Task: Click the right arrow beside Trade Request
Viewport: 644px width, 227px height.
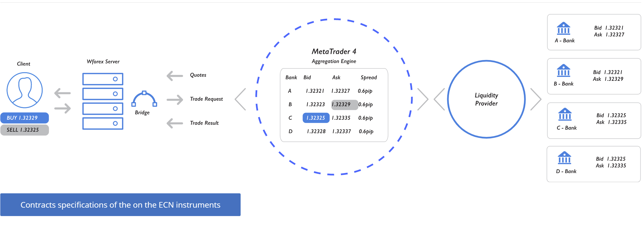Action: [x=175, y=100]
